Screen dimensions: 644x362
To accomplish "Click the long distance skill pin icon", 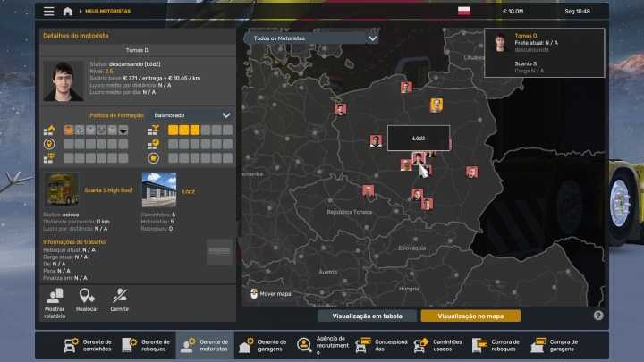I will [x=49, y=144].
